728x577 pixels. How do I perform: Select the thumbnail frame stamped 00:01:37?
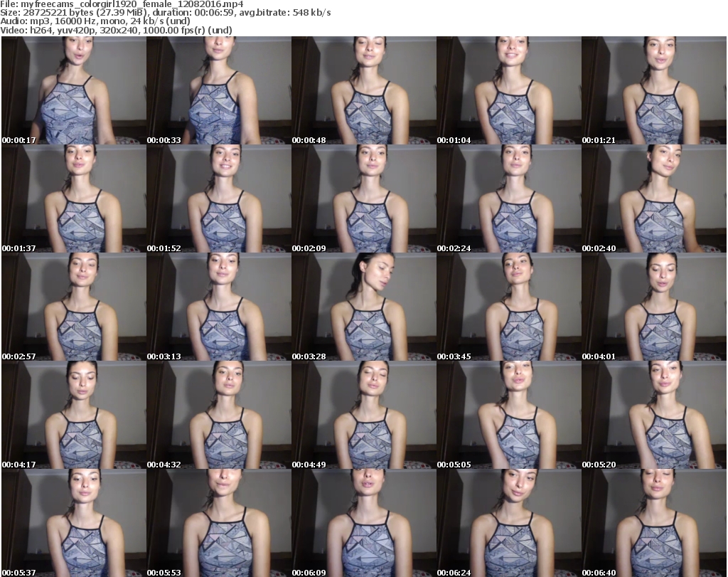tap(74, 198)
